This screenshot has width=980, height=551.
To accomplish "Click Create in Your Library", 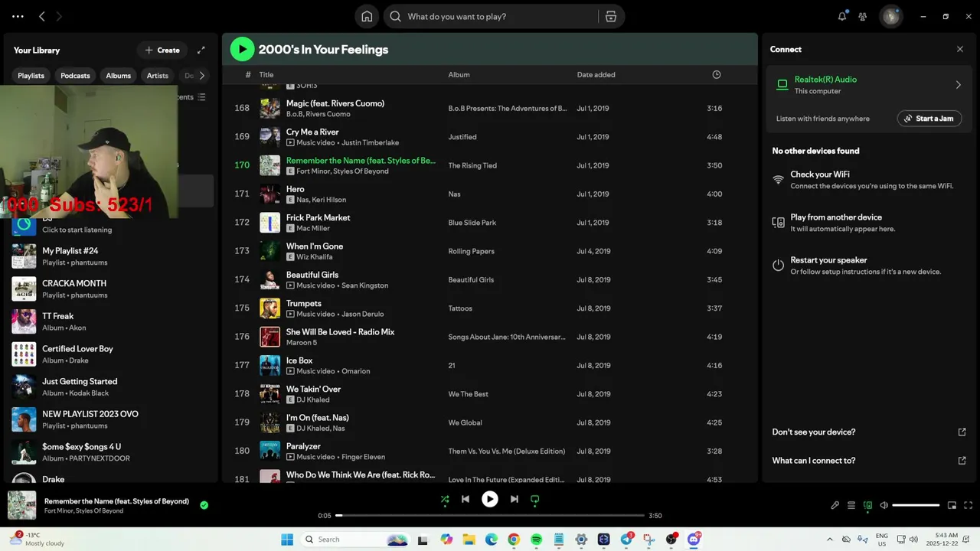I will click(x=162, y=50).
